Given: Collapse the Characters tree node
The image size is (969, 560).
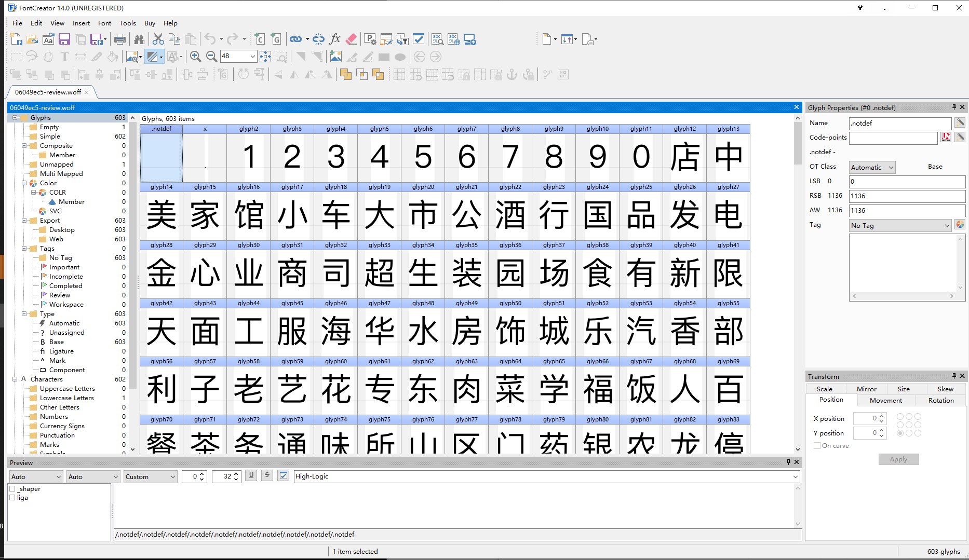Looking at the screenshot, I should (x=15, y=379).
